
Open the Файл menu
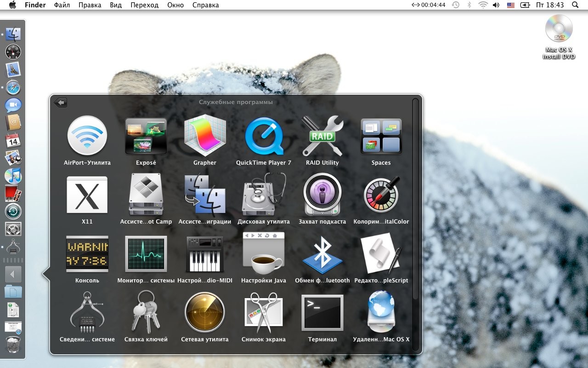(62, 5)
